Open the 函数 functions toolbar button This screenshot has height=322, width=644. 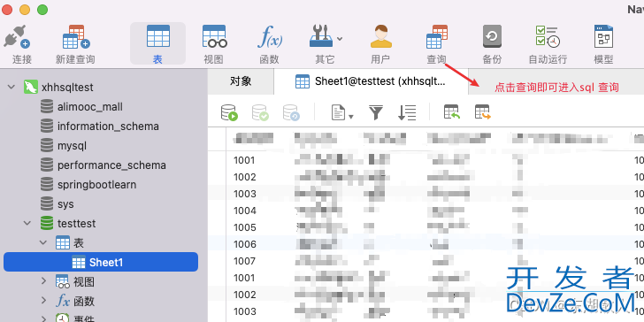tap(270, 43)
